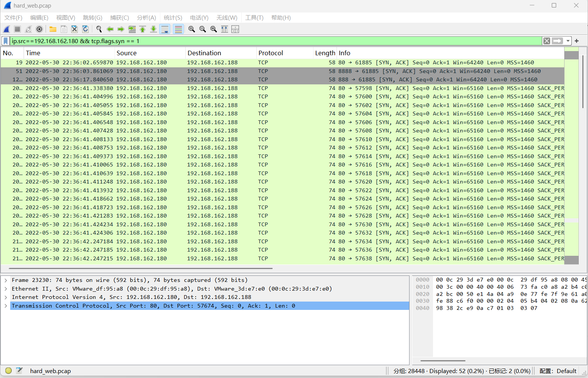Image resolution: width=588 pixels, height=378 pixels.
Task: Open layout panes icon in toolbar
Action: coord(235,29)
